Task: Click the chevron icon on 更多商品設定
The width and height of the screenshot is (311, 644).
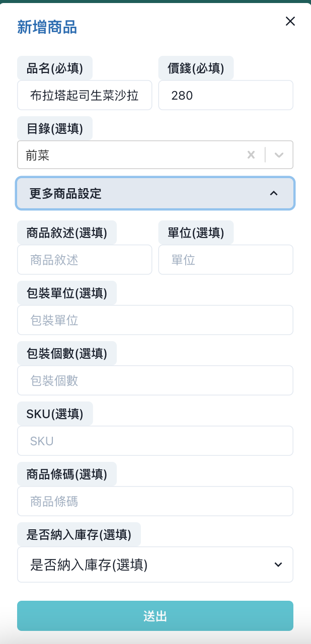Action: [274, 193]
